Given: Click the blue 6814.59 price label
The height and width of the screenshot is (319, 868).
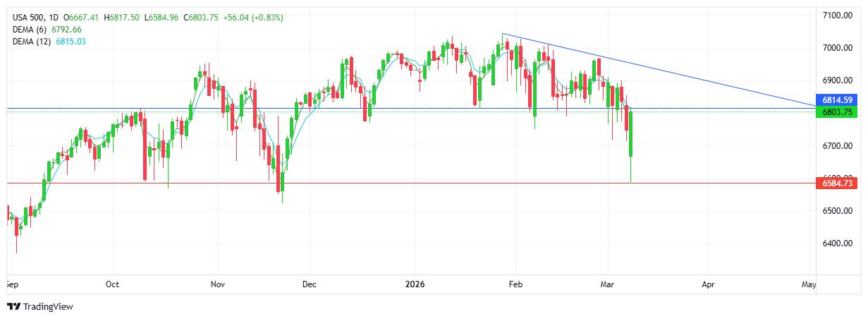Looking at the screenshot, I should tap(837, 100).
